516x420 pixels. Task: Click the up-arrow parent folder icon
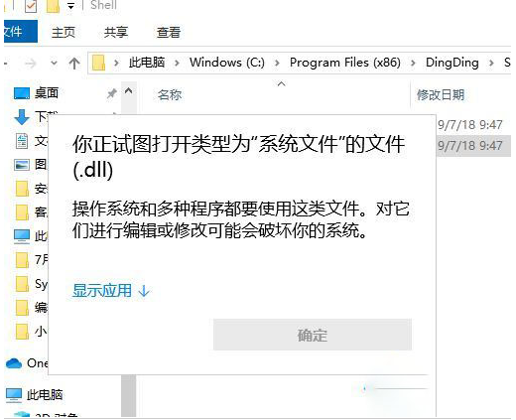pyautogui.click(x=74, y=64)
